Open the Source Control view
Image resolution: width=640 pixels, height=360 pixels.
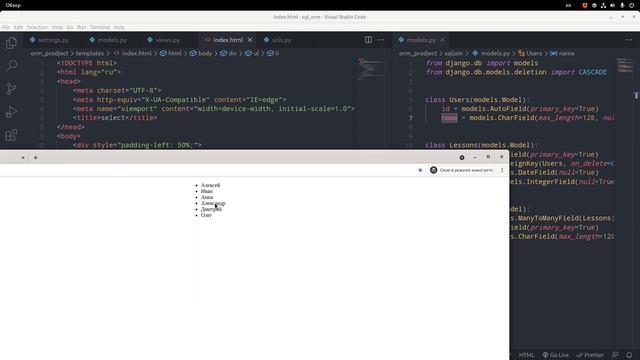[11, 89]
